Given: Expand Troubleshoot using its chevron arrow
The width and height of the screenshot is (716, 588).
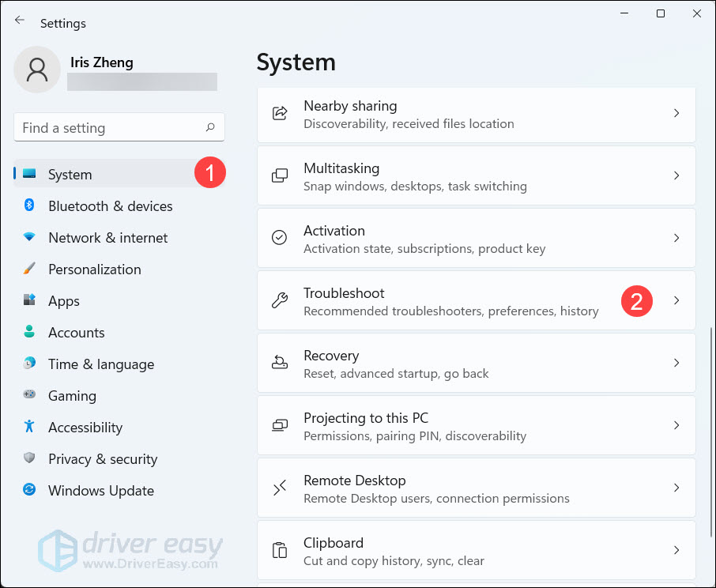Looking at the screenshot, I should 676,301.
